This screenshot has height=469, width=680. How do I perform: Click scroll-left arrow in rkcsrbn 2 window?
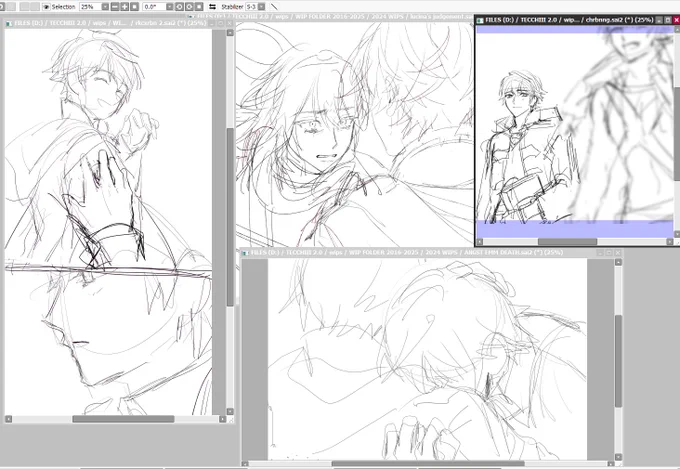(x=8, y=419)
